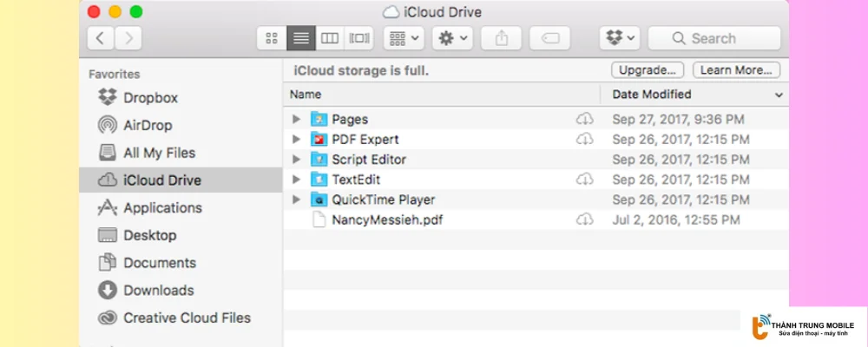Click the Edit Tags toolbar button

tap(549, 38)
